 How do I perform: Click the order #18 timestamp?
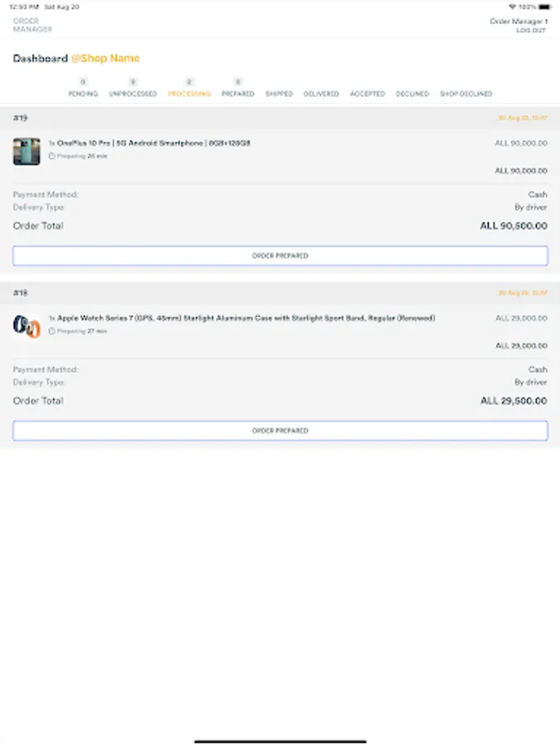pyautogui.click(x=523, y=292)
